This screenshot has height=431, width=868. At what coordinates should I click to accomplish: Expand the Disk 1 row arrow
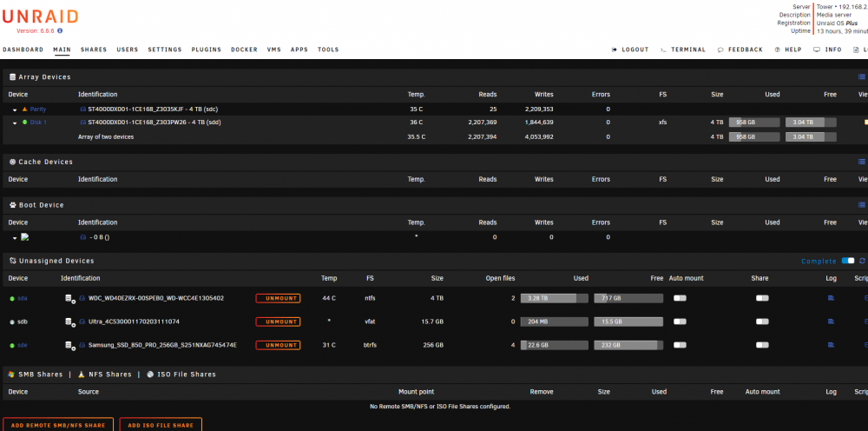pyautogui.click(x=15, y=123)
